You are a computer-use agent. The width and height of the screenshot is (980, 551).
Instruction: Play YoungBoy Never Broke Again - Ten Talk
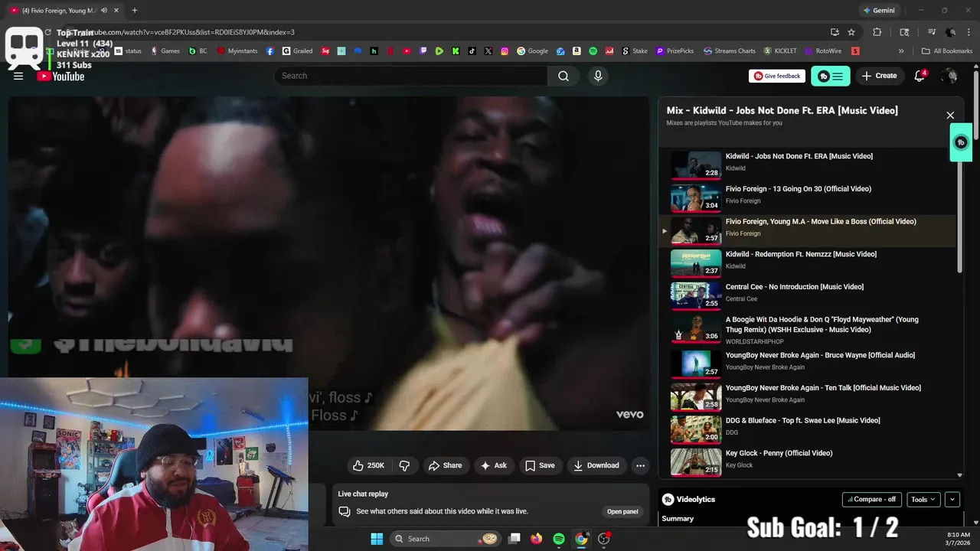696,396
